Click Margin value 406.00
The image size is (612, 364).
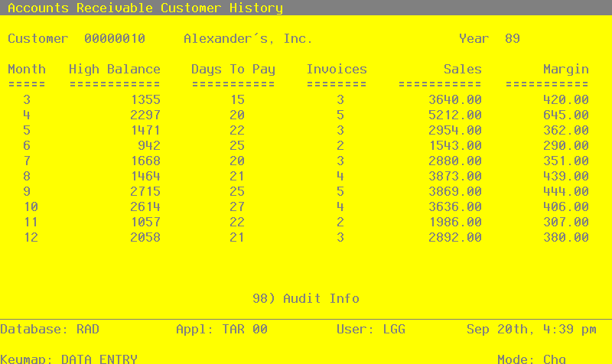click(x=566, y=206)
